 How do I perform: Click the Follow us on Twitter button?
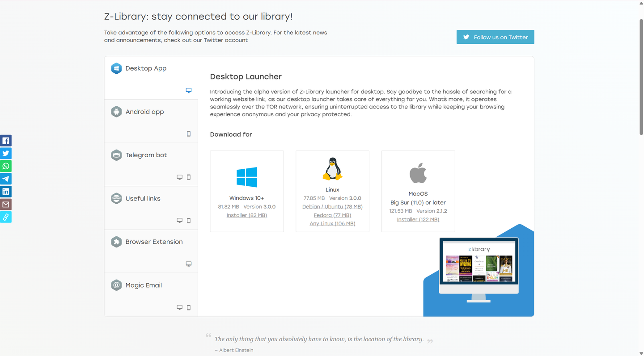(x=496, y=37)
